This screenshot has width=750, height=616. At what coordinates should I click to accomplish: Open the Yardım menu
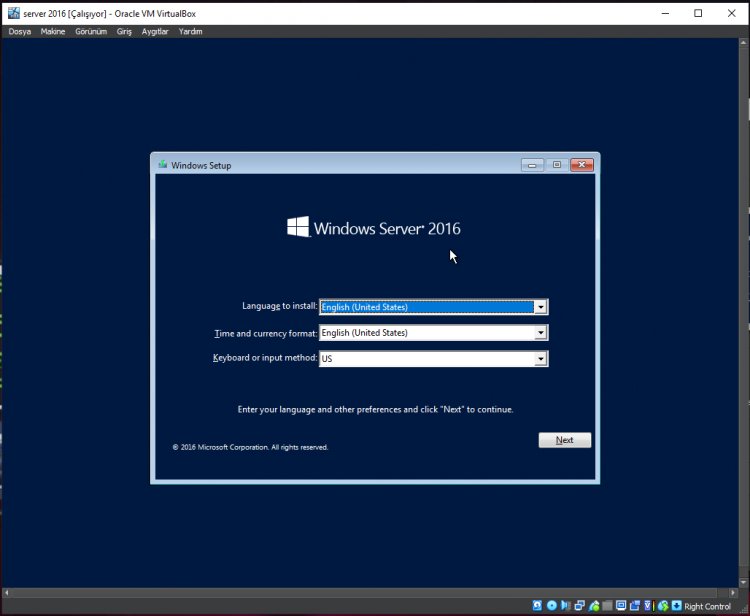190,32
